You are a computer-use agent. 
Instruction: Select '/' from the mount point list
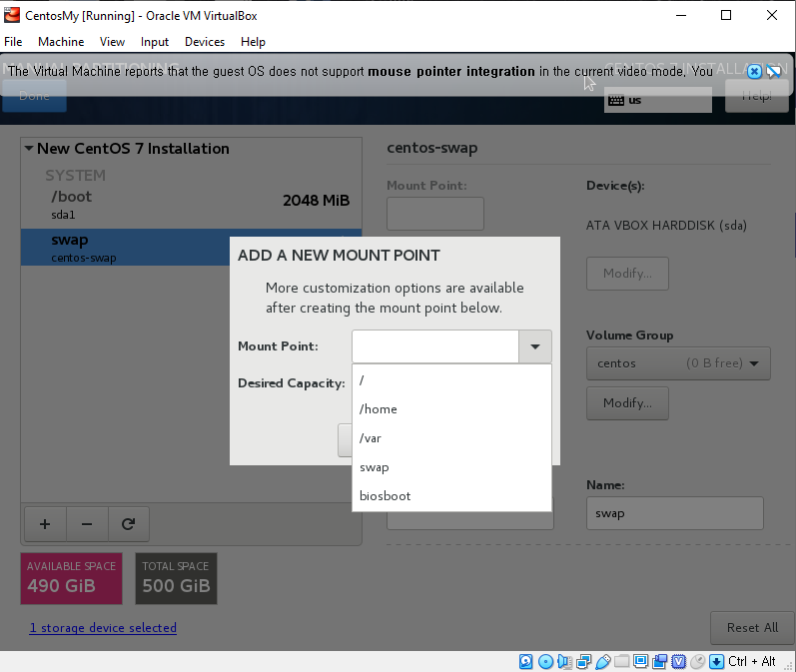pyautogui.click(x=451, y=380)
